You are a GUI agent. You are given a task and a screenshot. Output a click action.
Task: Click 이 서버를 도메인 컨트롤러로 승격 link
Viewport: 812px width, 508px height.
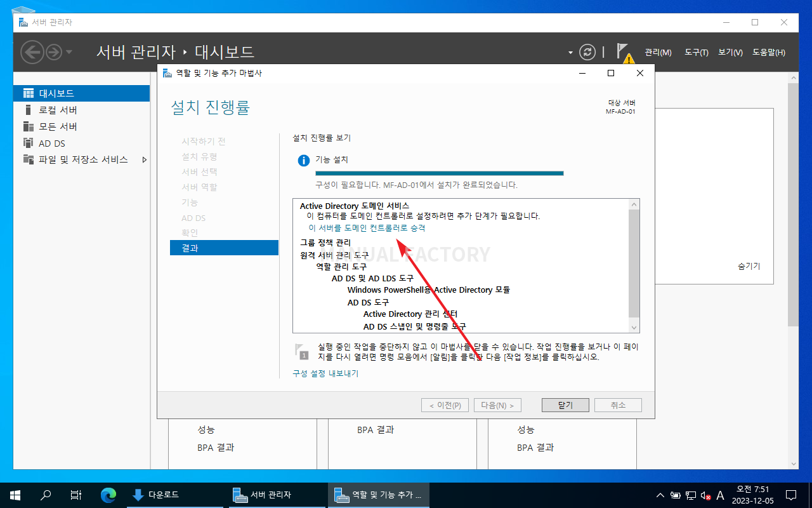tap(367, 228)
